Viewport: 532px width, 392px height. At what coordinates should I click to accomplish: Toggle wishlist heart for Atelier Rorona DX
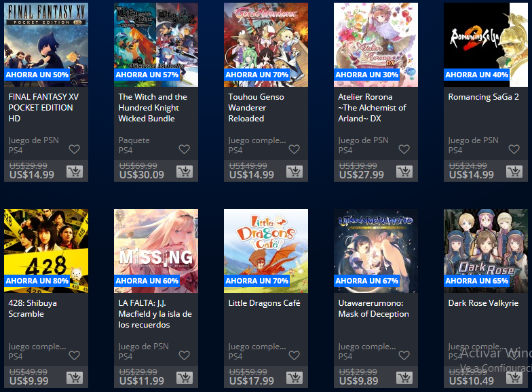pos(404,149)
